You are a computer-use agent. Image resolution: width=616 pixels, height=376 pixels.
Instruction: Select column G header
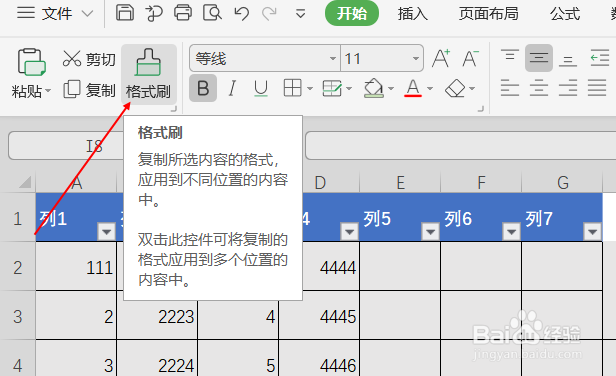tap(562, 182)
